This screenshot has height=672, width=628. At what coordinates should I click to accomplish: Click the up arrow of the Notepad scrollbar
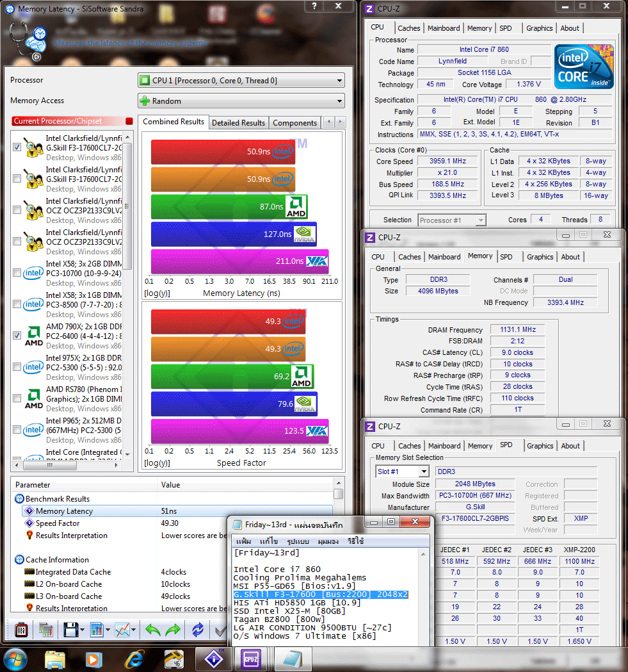[x=423, y=553]
